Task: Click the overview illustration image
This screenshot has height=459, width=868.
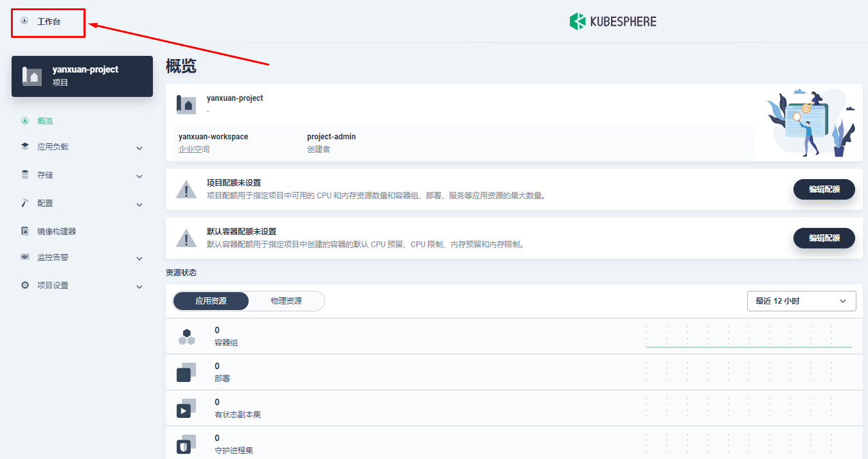Action: (811, 123)
